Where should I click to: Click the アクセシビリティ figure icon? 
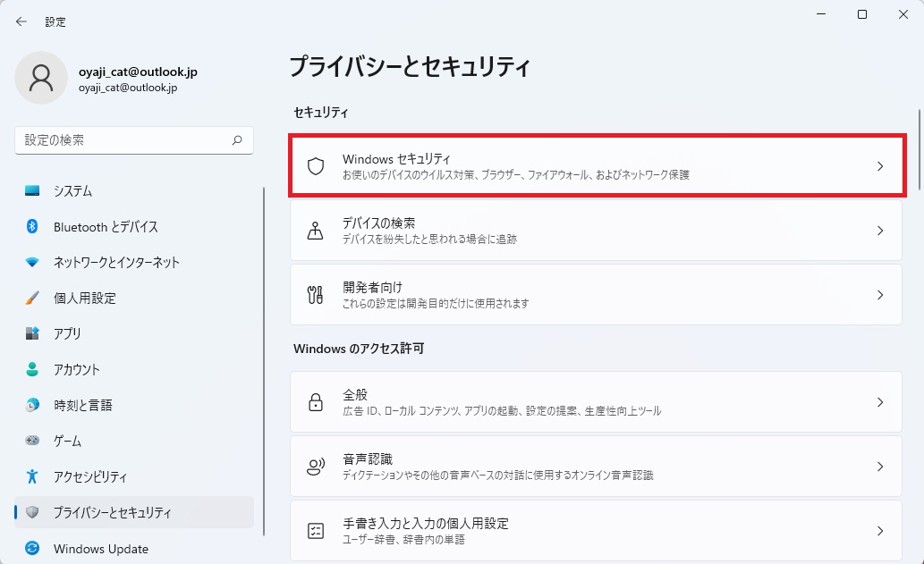pyautogui.click(x=32, y=476)
